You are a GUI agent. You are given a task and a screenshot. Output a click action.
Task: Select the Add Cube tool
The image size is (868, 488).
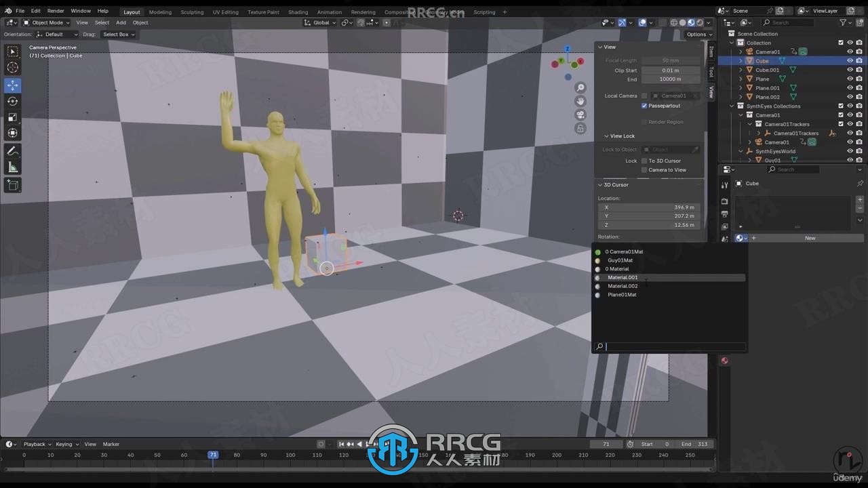click(13, 185)
